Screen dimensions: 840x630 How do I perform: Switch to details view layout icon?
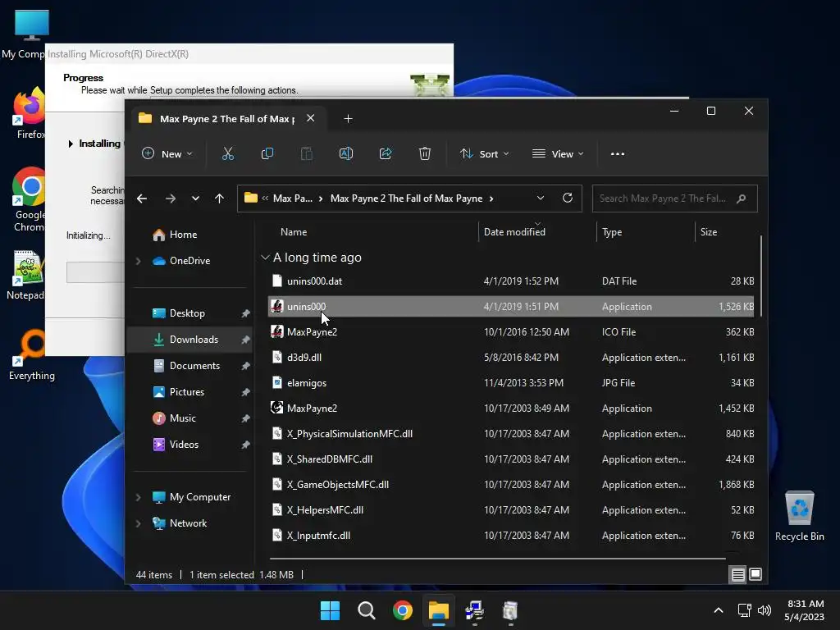pos(737,575)
